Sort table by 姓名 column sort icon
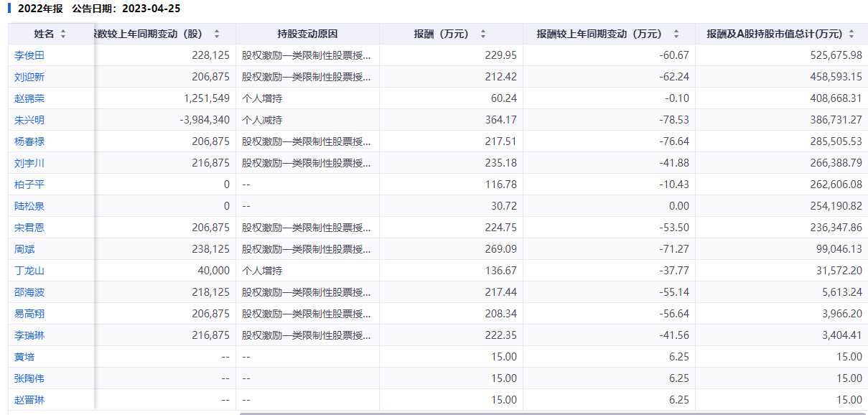Image resolution: width=868 pixels, height=415 pixels. pyautogui.click(x=63, y=34)
